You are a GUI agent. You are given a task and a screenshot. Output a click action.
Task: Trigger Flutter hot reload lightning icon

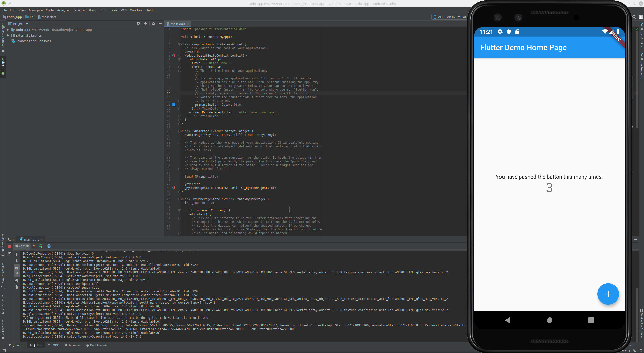pos(34,246)
